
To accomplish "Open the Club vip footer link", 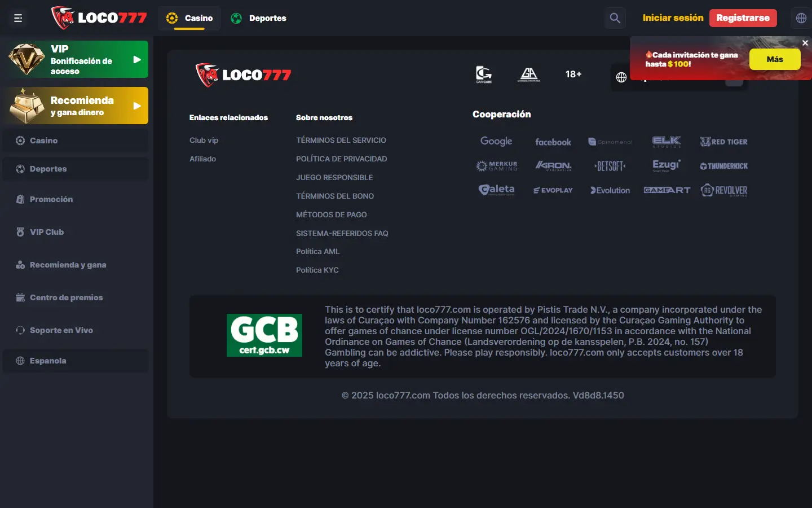I will pyautogui.click(x=204, y=140).
